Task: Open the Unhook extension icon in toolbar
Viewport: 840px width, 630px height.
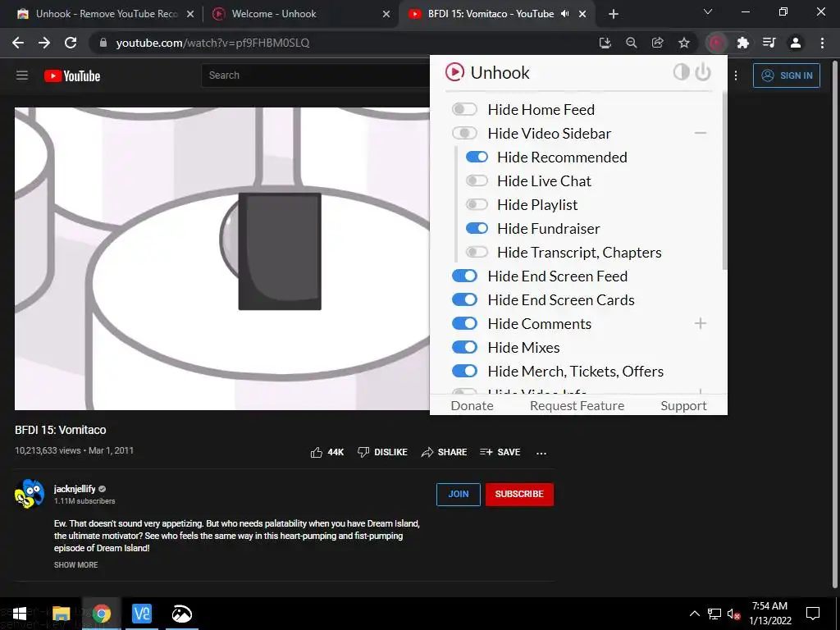Action: pos(716,43)
